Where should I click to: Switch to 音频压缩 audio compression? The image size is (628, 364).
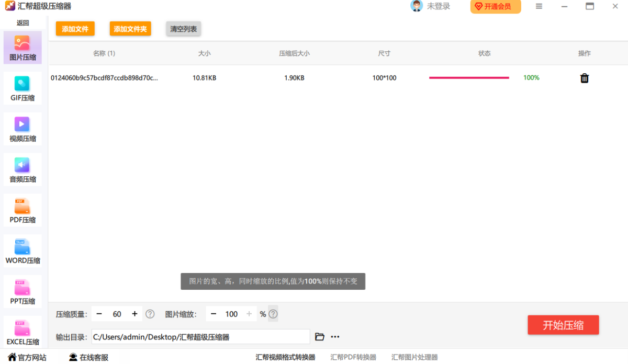coord(23,169)
